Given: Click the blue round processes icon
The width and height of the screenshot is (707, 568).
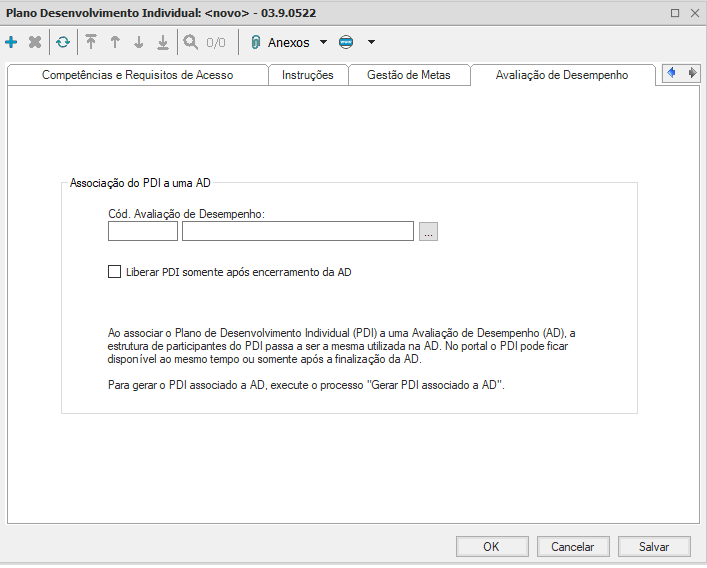Looking at the screenshot, I should (346, 43).
